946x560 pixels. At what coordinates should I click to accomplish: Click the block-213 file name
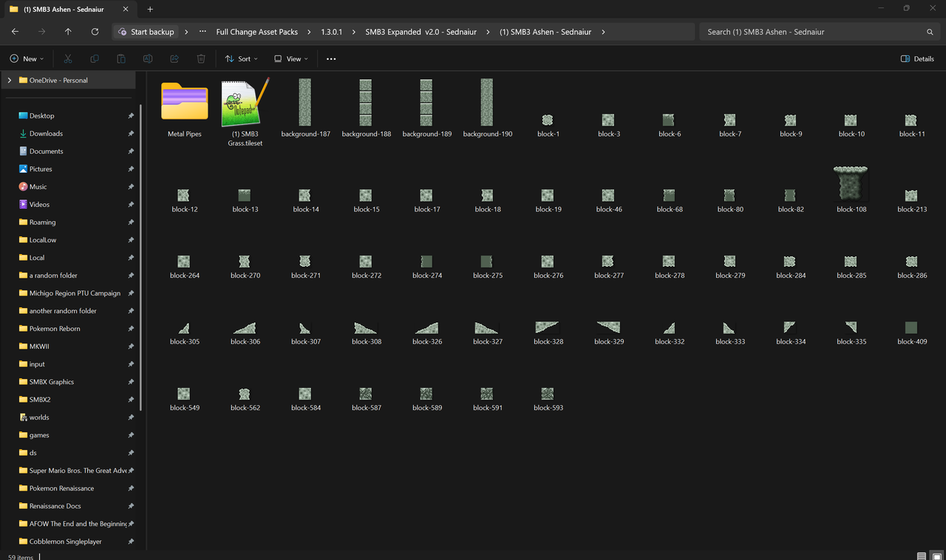(912, 209)
